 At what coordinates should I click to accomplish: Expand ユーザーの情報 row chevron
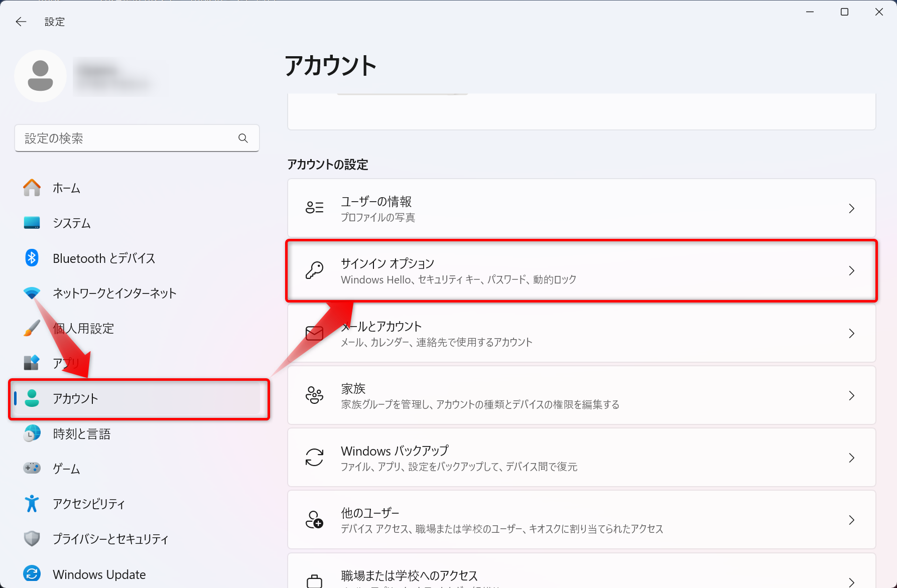[851, 208]
